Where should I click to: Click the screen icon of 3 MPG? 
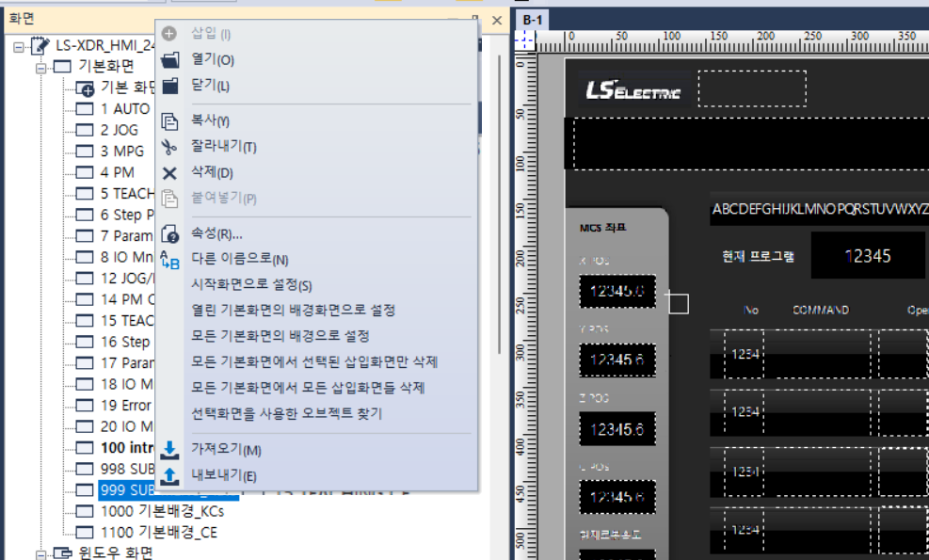(85, 152)
